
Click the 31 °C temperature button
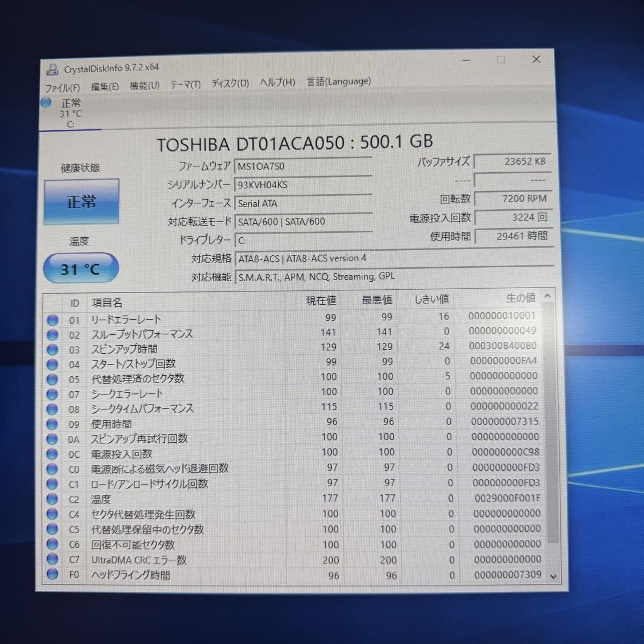tap(80, 268)
